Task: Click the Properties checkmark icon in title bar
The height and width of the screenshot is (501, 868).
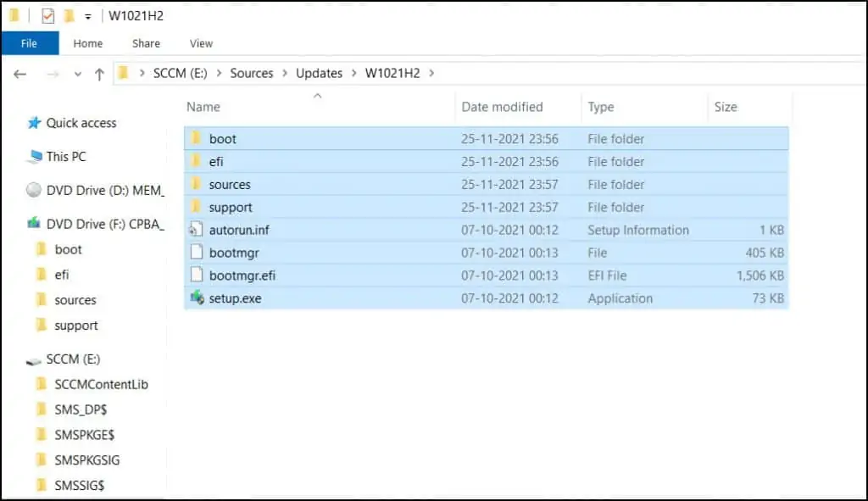Action: click(48, 16)
